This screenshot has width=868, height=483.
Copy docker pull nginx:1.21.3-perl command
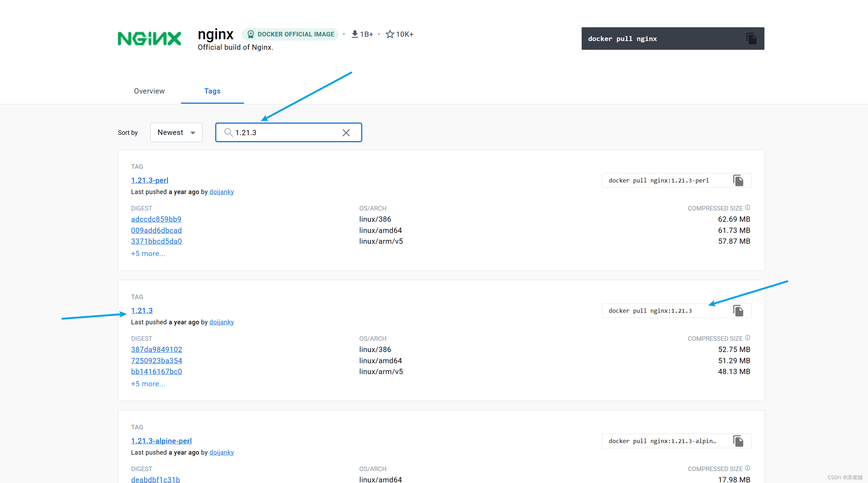738,180
